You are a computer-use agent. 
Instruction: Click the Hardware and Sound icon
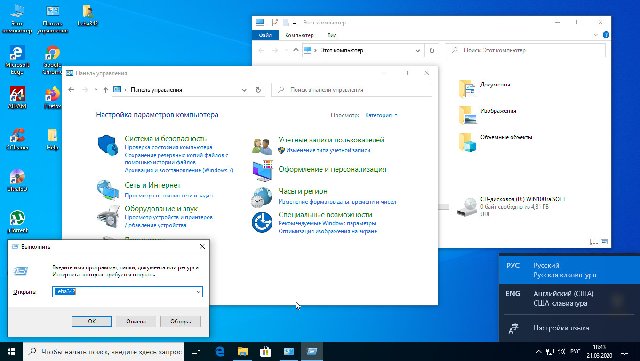pyautogui.click(x=108, y=216)
